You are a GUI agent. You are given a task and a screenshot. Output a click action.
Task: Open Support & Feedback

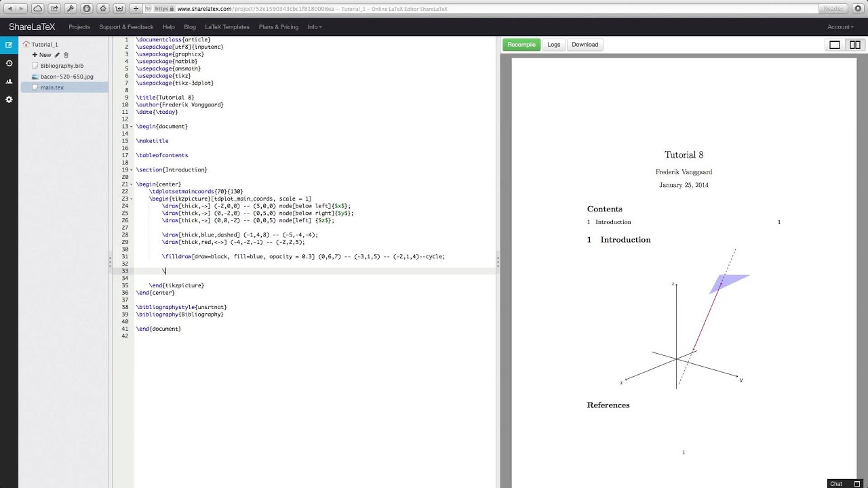point(126,27)
